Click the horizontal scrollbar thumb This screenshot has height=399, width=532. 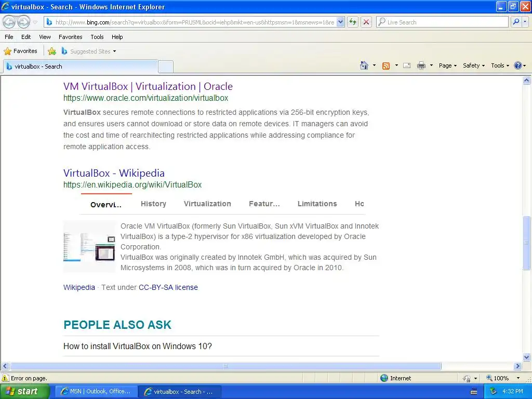pyautogui.click(x=225, y=366)
